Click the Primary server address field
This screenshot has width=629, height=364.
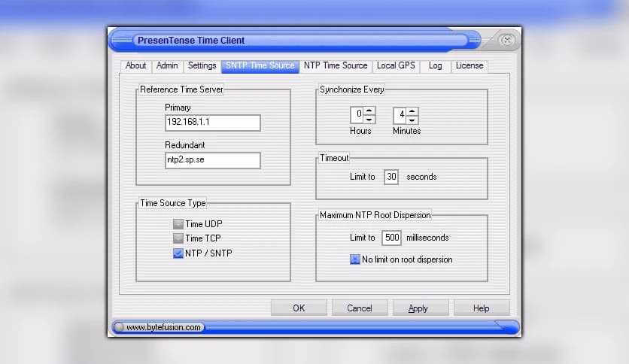pos(213,123)
